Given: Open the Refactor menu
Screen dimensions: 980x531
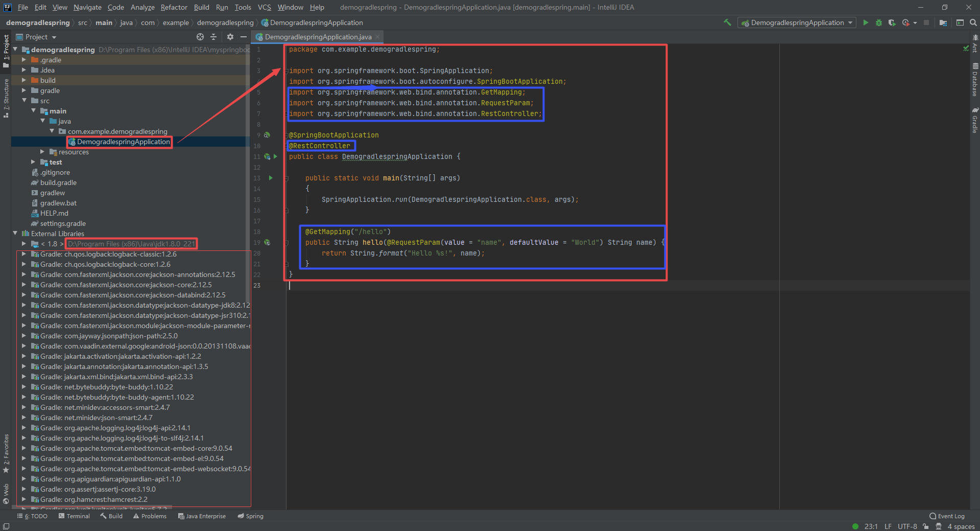Looking at the screenshot, I should tap(174, 7).
